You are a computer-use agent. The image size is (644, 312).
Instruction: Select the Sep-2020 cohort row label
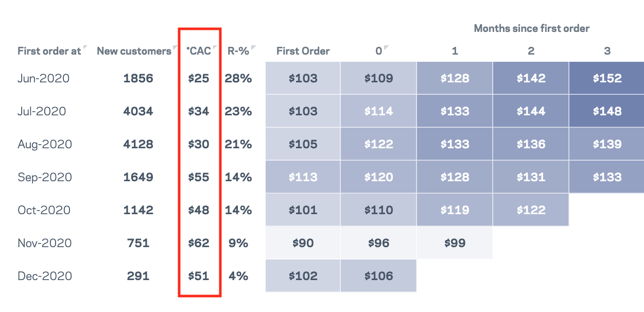(44, 177)
